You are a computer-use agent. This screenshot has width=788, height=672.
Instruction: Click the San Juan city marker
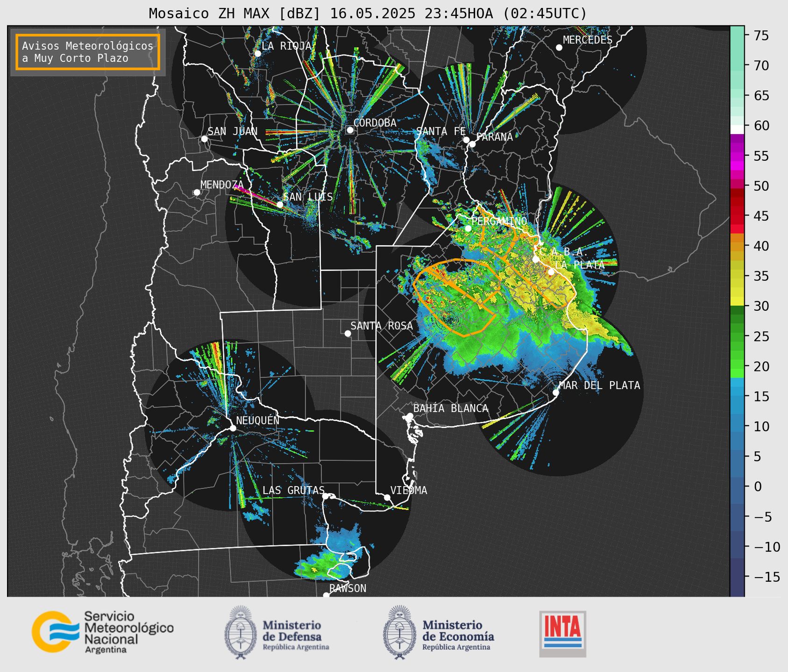pyautogui.click(x=204, y=139)
